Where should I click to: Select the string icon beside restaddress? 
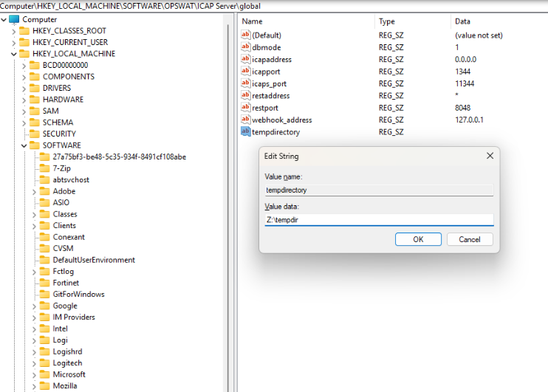click(x=246, y=95)
